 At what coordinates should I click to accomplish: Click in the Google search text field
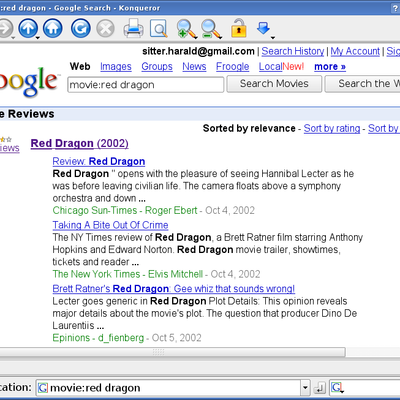[x=146, y=85]
